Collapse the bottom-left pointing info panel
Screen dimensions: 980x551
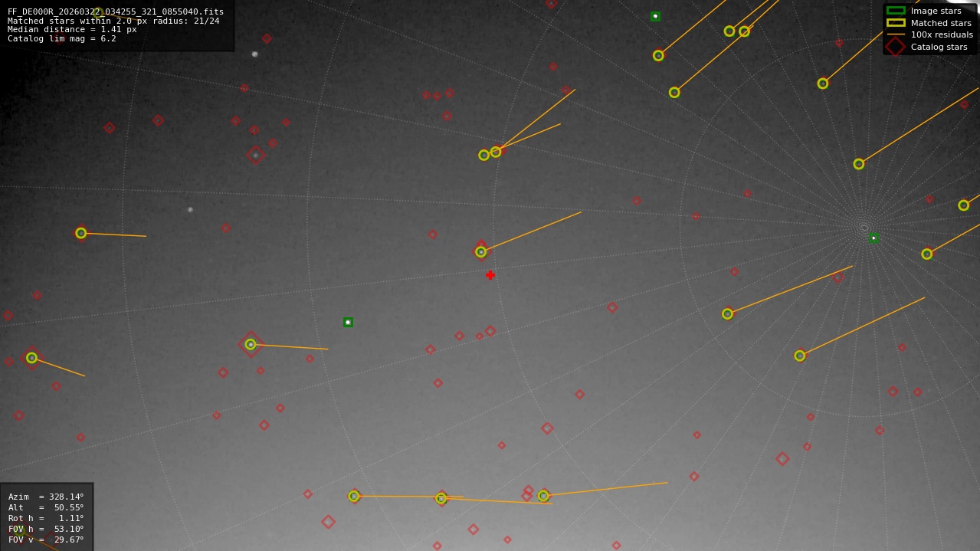pyautogui.click(x=46, y=518)
